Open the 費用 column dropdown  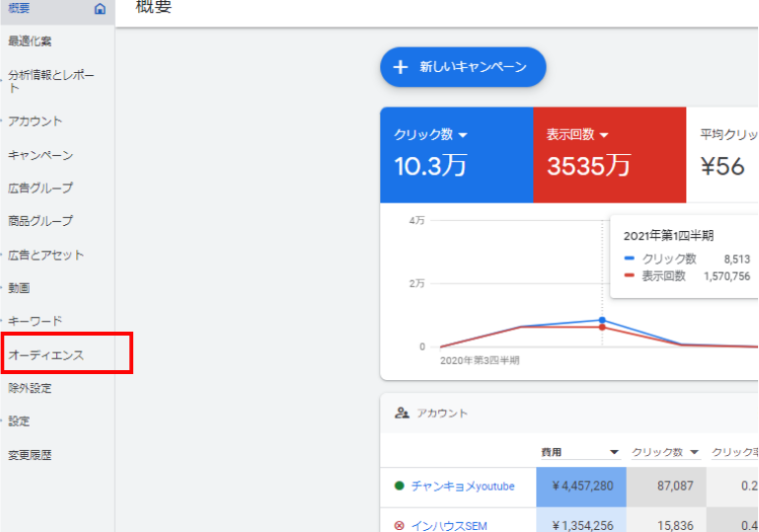[x=613, y=452]
